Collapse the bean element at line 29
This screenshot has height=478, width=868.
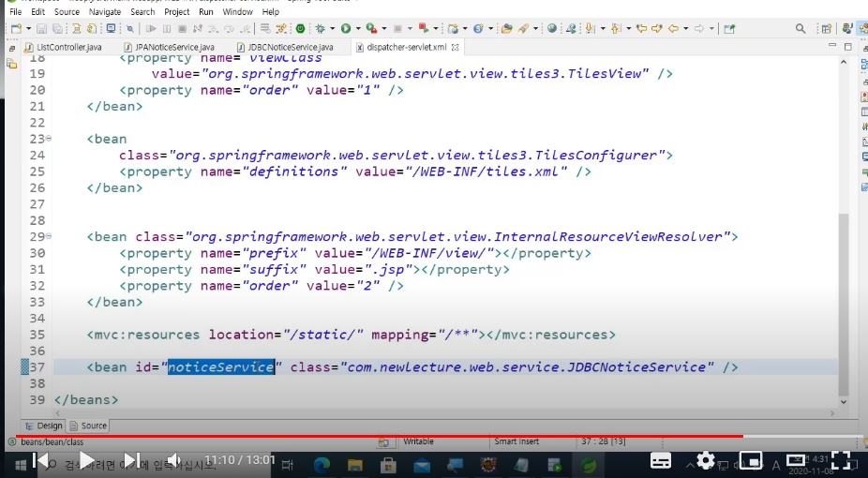(x=49, y=236)
